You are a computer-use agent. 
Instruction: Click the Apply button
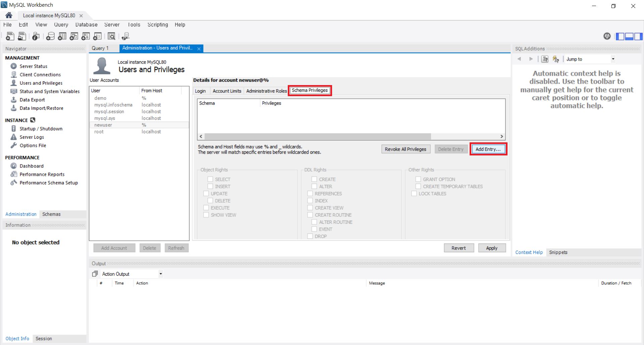492,248
